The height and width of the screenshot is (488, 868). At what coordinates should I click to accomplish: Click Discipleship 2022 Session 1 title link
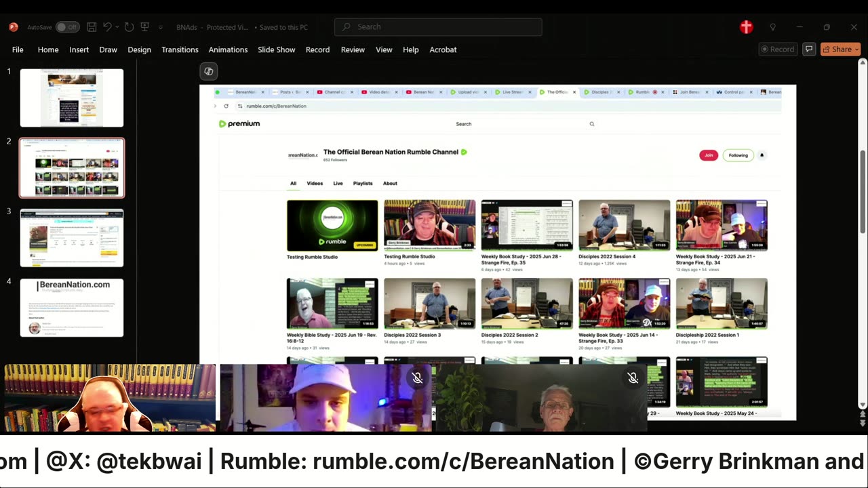(x=707, y=335)
